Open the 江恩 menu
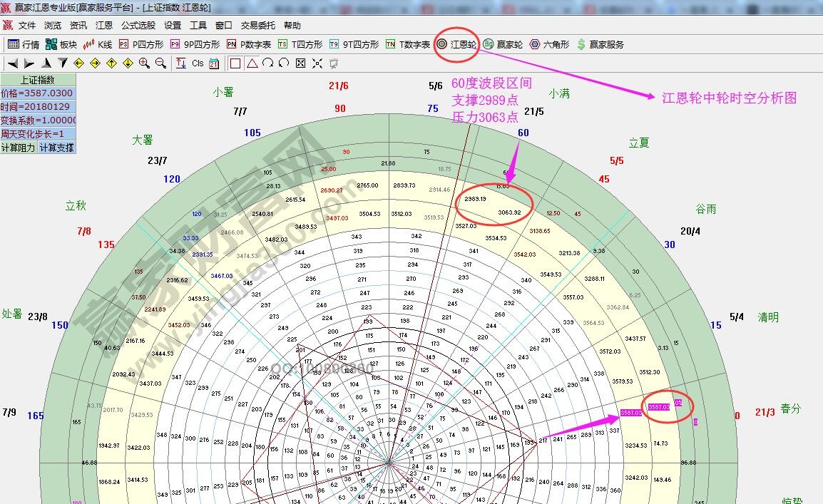Screen dimensions: 823x504 102,25
